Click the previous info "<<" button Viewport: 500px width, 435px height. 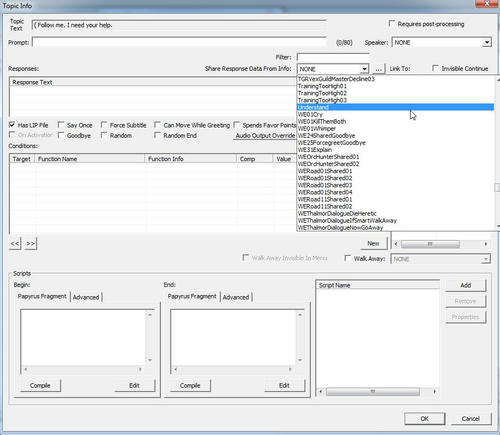15,243
